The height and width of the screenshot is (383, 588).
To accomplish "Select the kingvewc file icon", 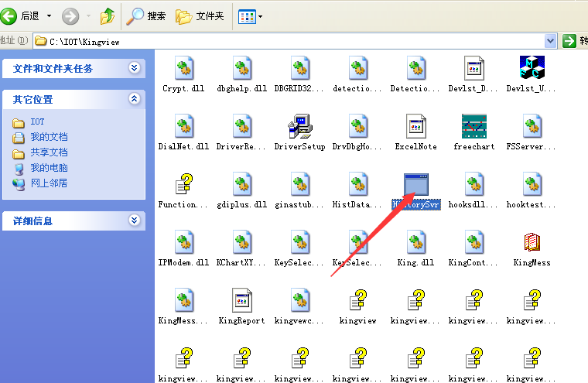I will pos(300,300).
